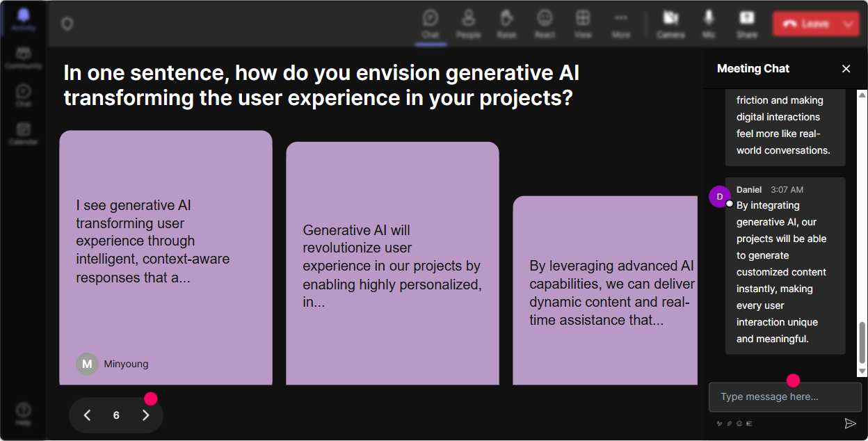Image resolution: width=868 pixels, height=441 pixels.
Task: Show the People list
Action: tap(468, 23)
